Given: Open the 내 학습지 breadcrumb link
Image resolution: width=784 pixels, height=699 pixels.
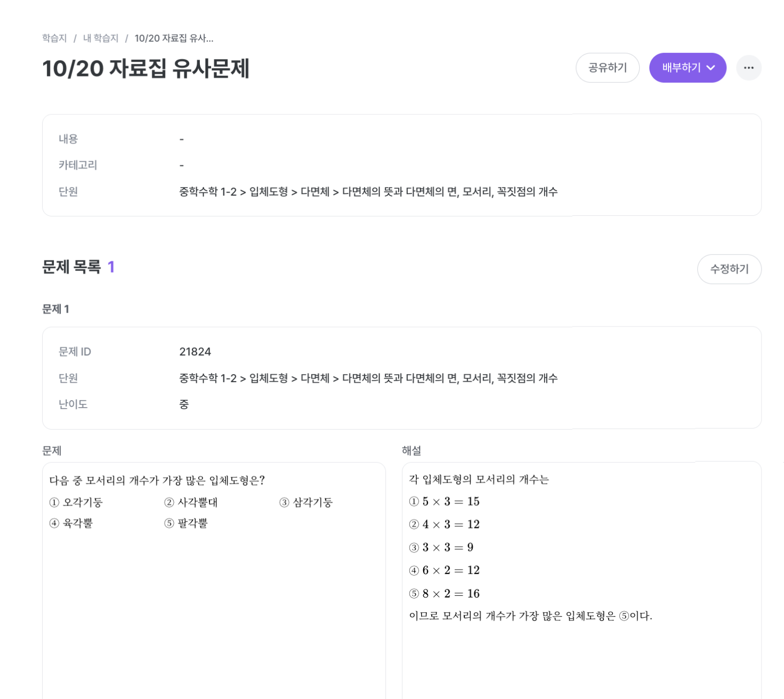Looking at the screenshot, I should [x=101, y=38].
